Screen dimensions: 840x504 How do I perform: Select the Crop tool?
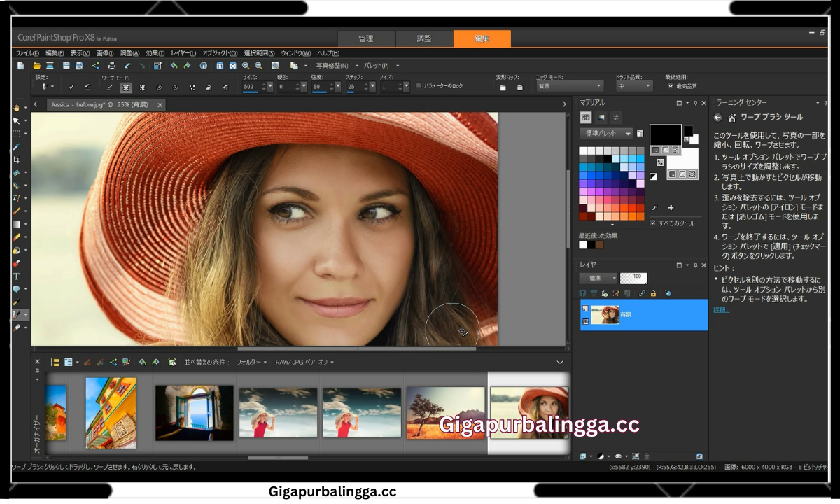(17, 160)
